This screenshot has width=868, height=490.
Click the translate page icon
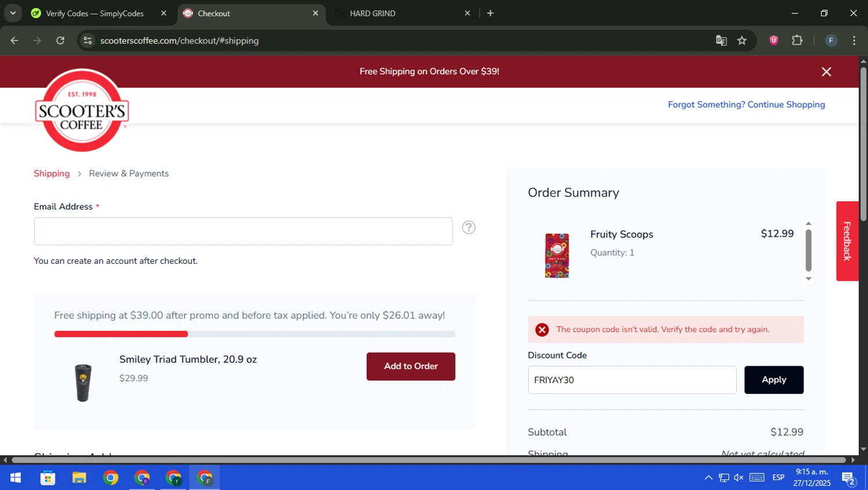point(721,40)
